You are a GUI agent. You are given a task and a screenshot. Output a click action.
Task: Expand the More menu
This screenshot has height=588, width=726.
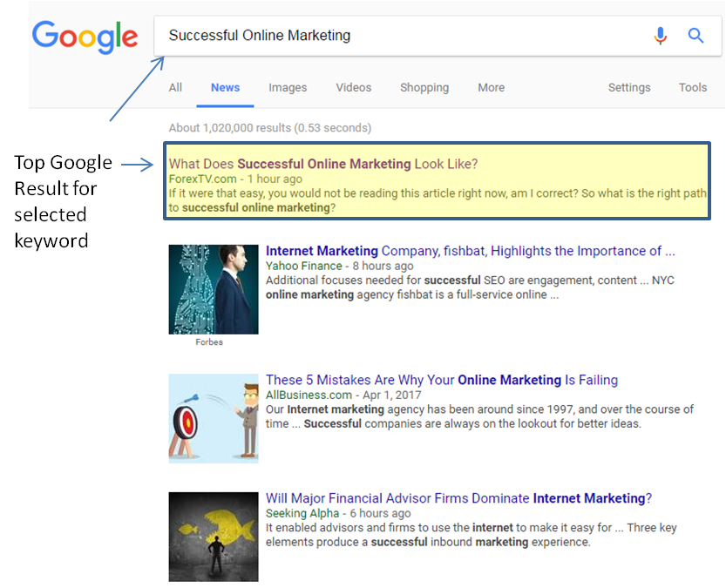click(492, 87)
